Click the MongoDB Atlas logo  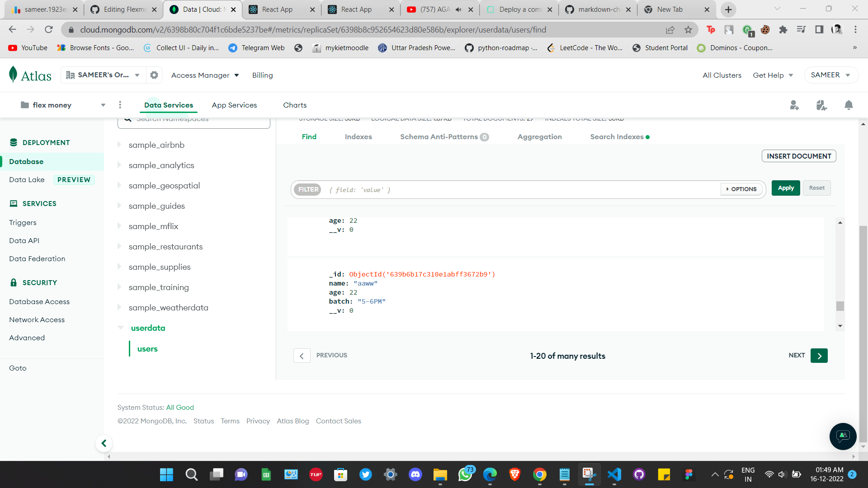(x=30, y=75)
